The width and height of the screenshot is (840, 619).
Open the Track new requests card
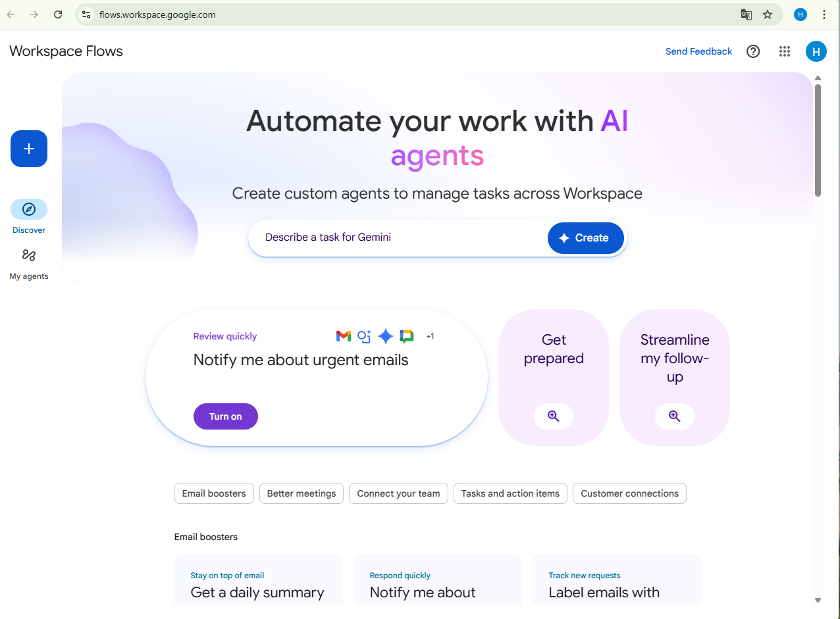click(617, 580)
